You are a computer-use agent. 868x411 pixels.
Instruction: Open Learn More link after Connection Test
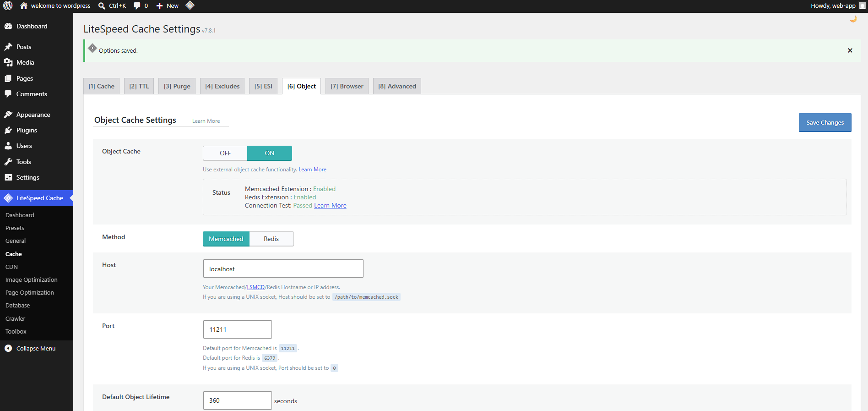click(330, 205)
